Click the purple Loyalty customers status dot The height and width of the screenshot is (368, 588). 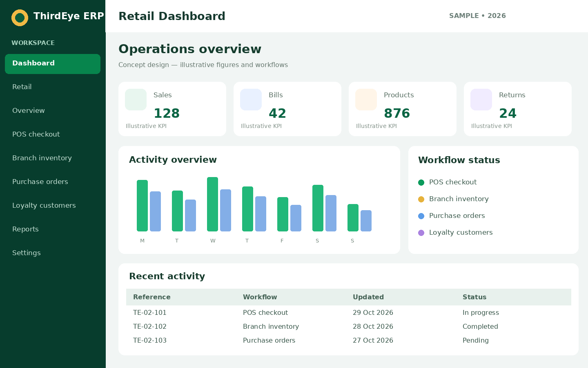point(421,233)
